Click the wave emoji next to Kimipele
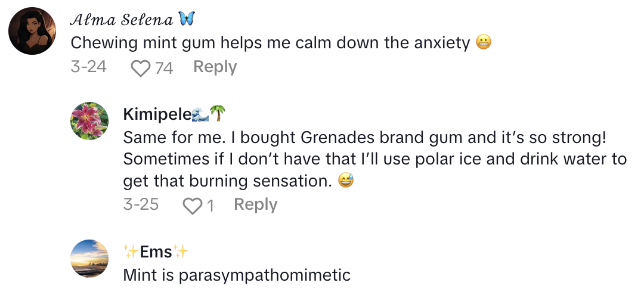Viewport: 644px width, 292px height. (x=201, y=114)
